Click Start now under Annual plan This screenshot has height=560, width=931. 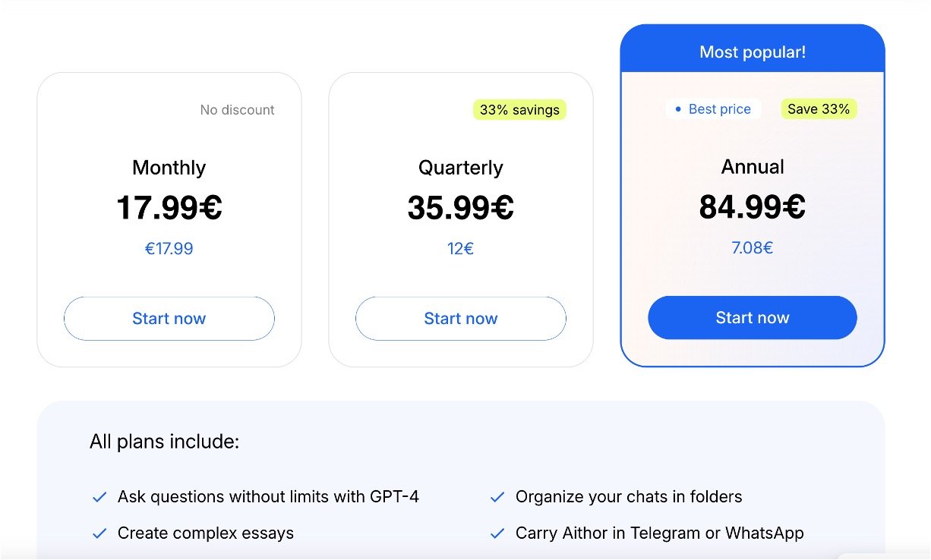point(752,318)
